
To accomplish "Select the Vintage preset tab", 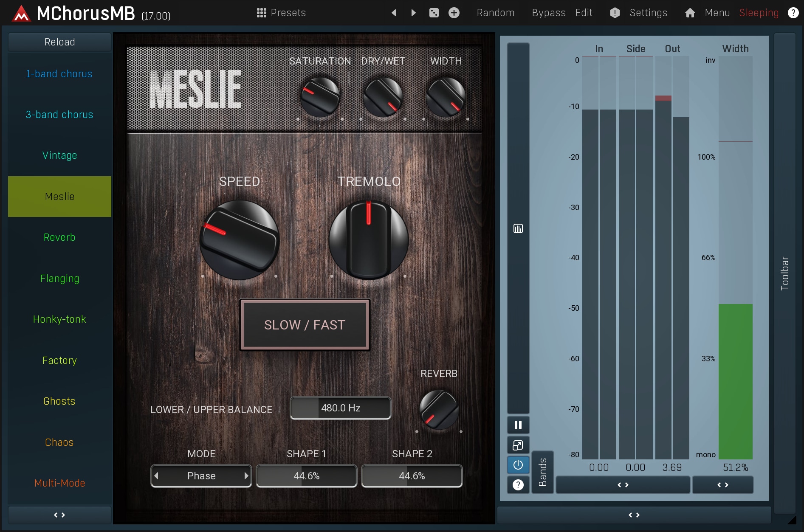I will coord(59,155).
